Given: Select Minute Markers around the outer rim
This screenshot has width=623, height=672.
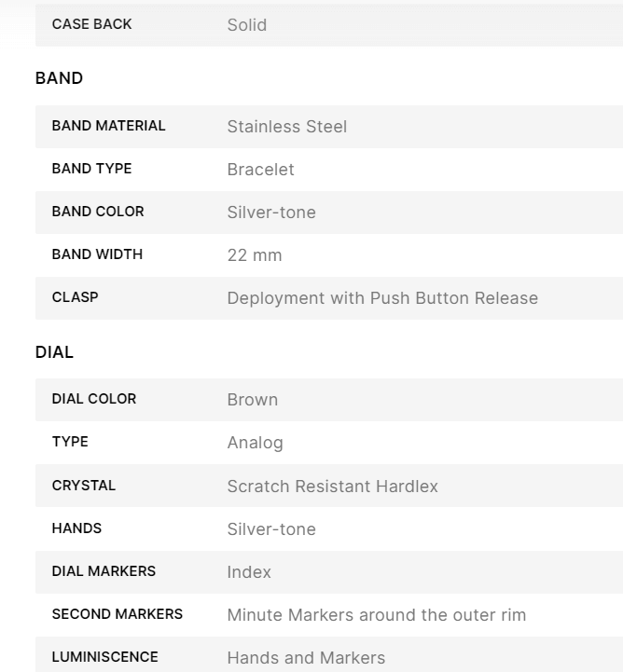Looking at the screenshot, I should [377, 615].
